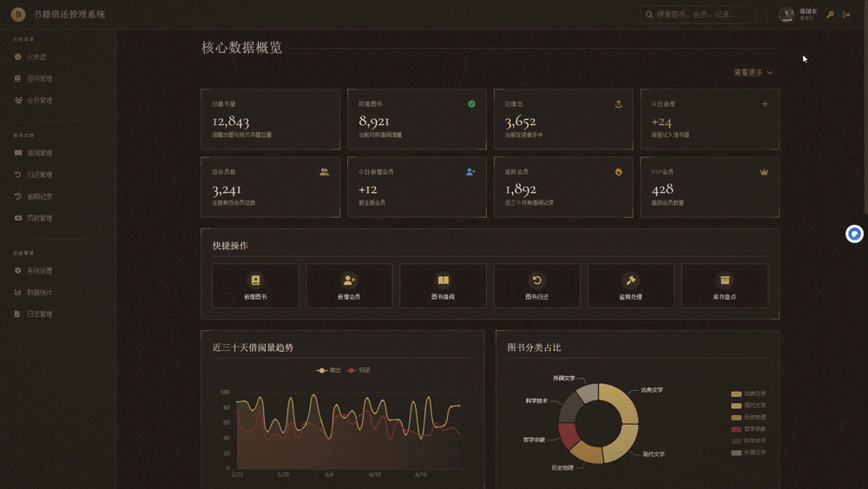Toggle 哲学宗教 red legend entry
This screenshot has height=489, width=868.
[748, 429]
